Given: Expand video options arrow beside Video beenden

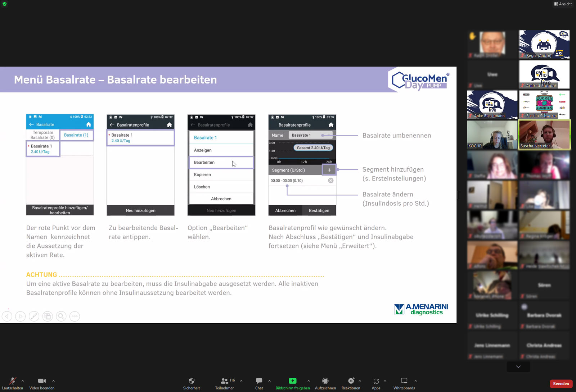Looking at the screenshot, I should [x=53, y=381].
